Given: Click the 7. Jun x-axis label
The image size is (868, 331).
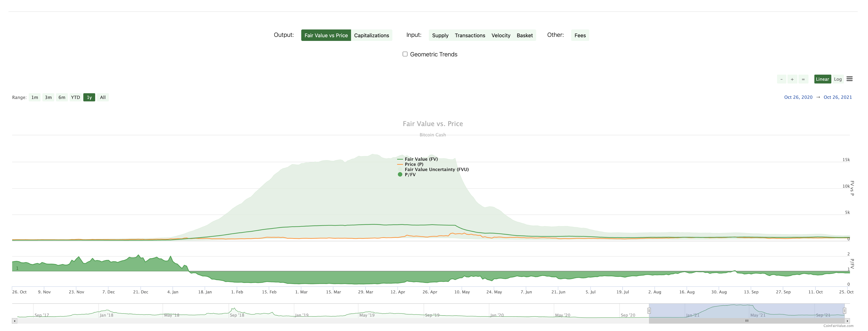Looking at the screenshot, I should click(526, 292).
